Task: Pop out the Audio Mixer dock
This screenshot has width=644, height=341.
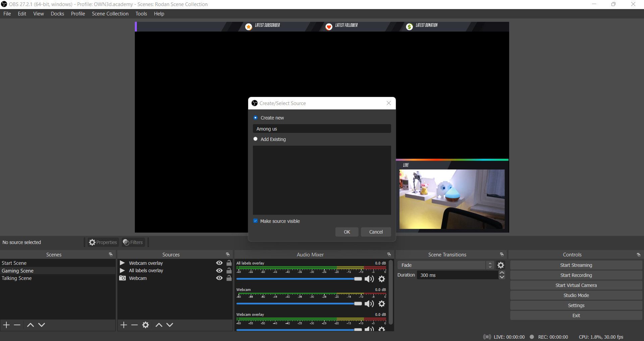Action: [x=389, y=255]
